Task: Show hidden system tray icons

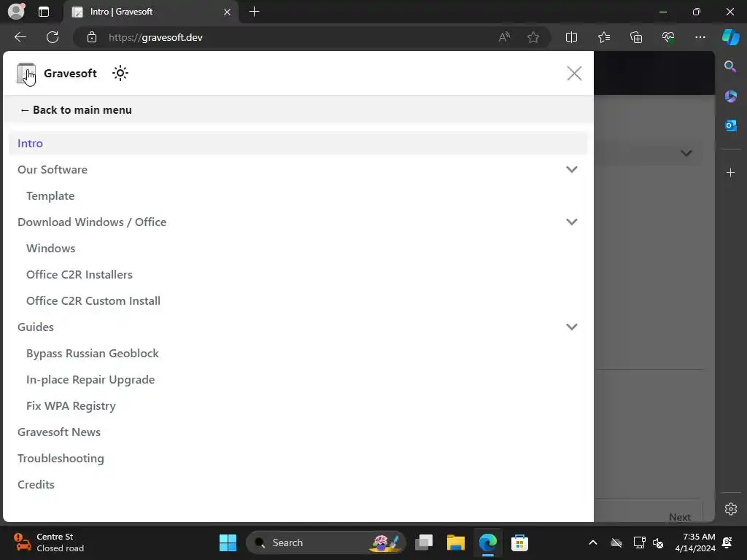Action: (592, 542)
